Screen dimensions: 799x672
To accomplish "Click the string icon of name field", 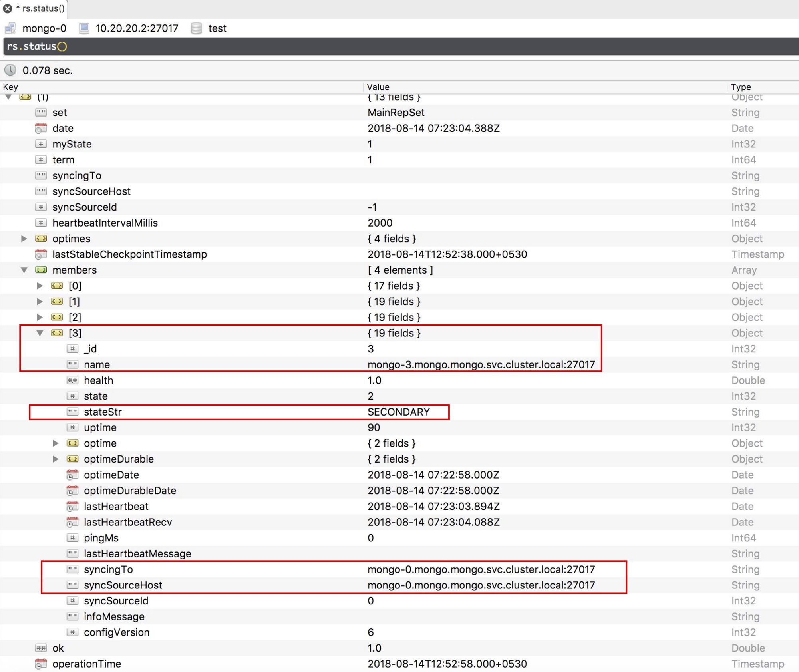I will pyautogui.click(x=72, y=365).
